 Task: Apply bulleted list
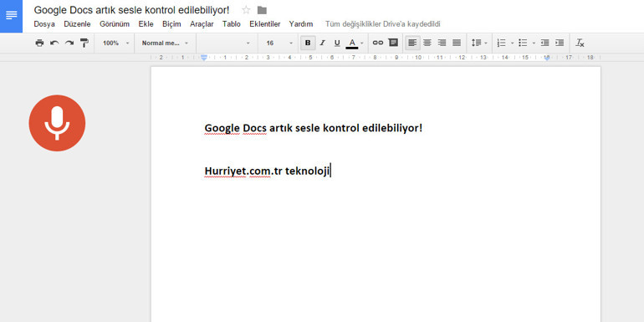[x=523, y=43]
